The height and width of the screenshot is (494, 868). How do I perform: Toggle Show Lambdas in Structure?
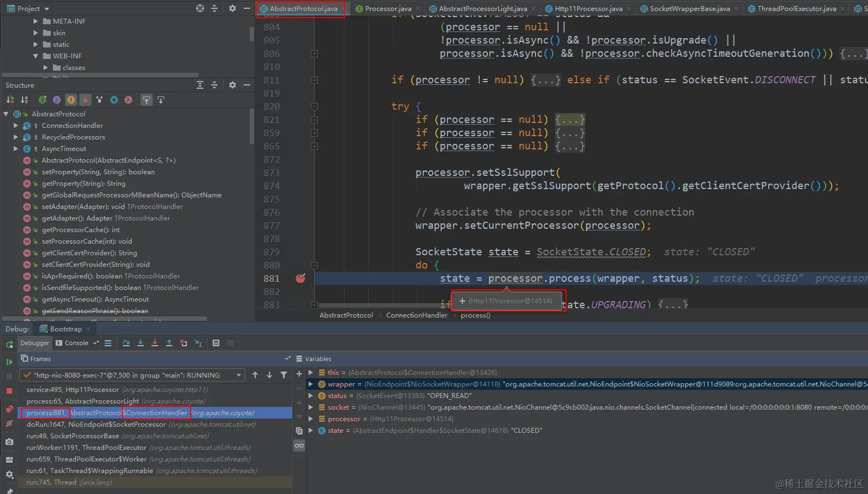click(x=128, y=100)
